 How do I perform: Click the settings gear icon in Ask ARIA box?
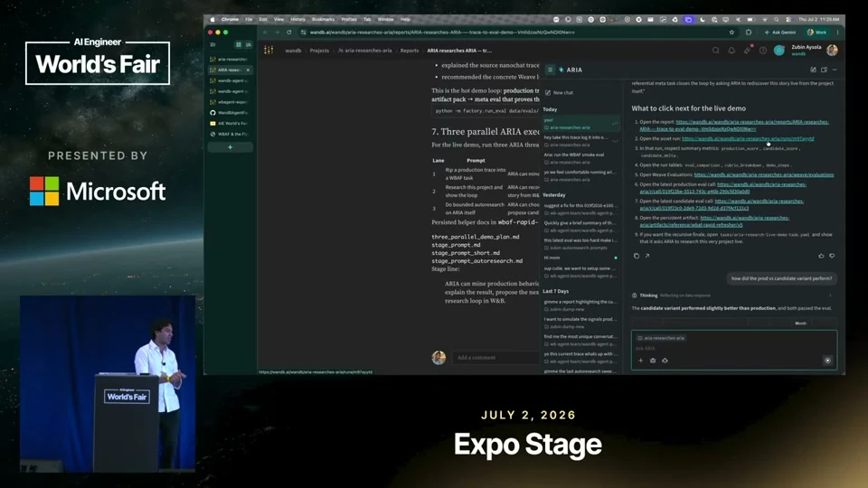click(653, 361)
